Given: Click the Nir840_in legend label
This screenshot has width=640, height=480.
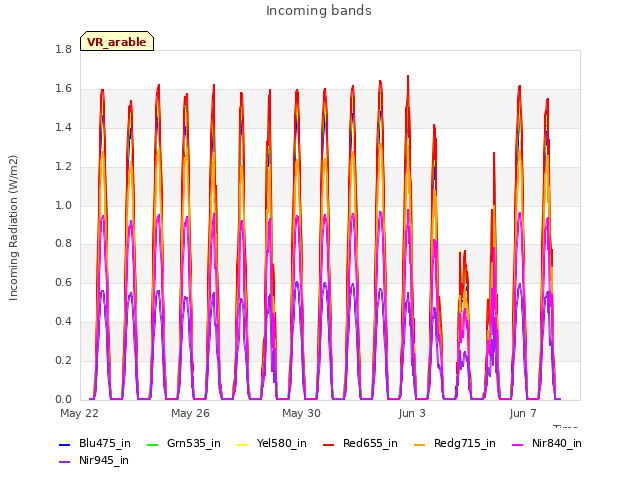Looking at the screenshot, I should pyautogui.click(x=557, y=444).
